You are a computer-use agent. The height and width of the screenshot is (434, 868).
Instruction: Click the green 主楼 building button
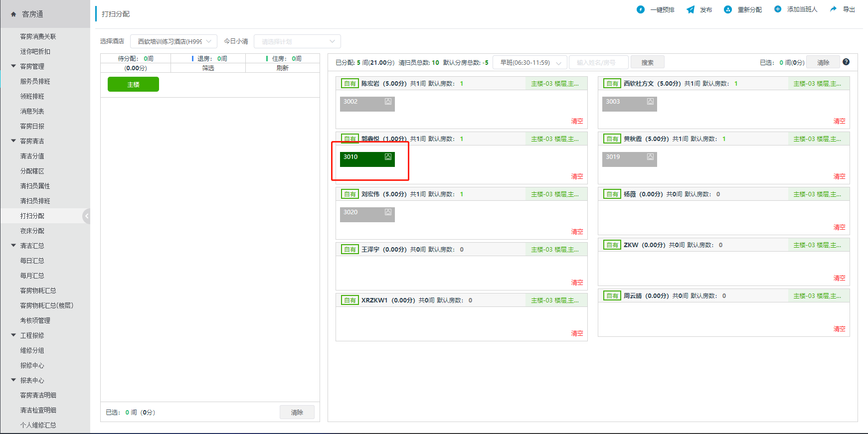133,84
